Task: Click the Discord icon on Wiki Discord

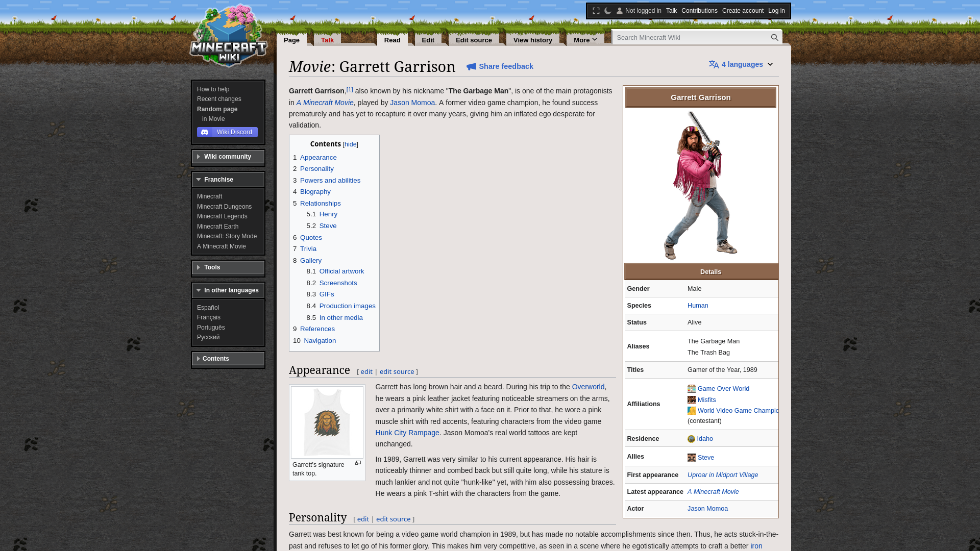Action: coord(205,132)
